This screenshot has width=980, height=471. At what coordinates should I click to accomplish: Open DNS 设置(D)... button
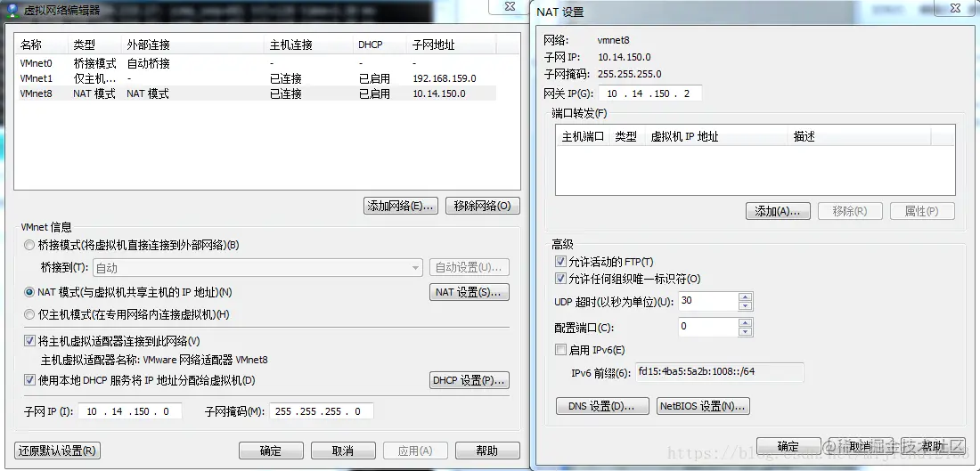click(602, 406)
